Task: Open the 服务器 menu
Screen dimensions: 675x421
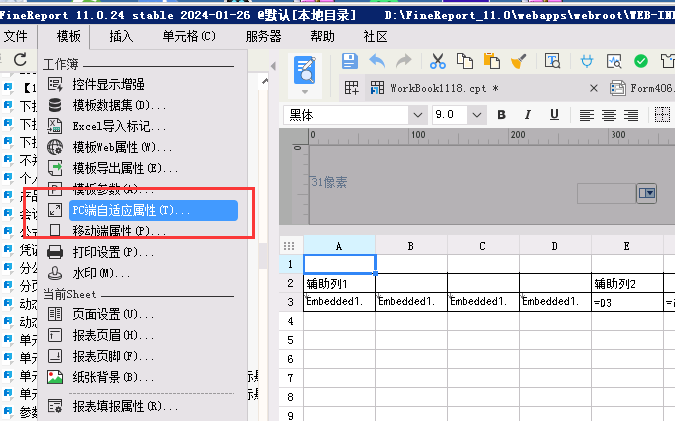Action: 263,36
